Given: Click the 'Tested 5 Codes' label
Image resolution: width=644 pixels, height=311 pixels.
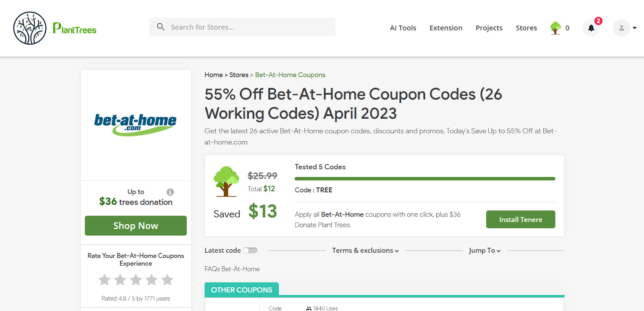Looking at the screenshot, I should pyautogui.click(x=320, y=167).
